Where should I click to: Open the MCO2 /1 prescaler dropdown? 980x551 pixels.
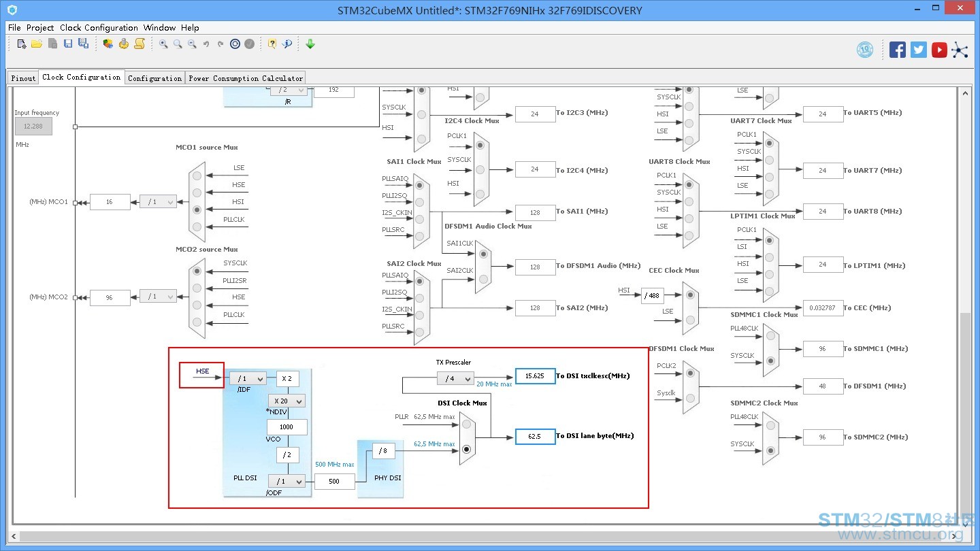158,297
